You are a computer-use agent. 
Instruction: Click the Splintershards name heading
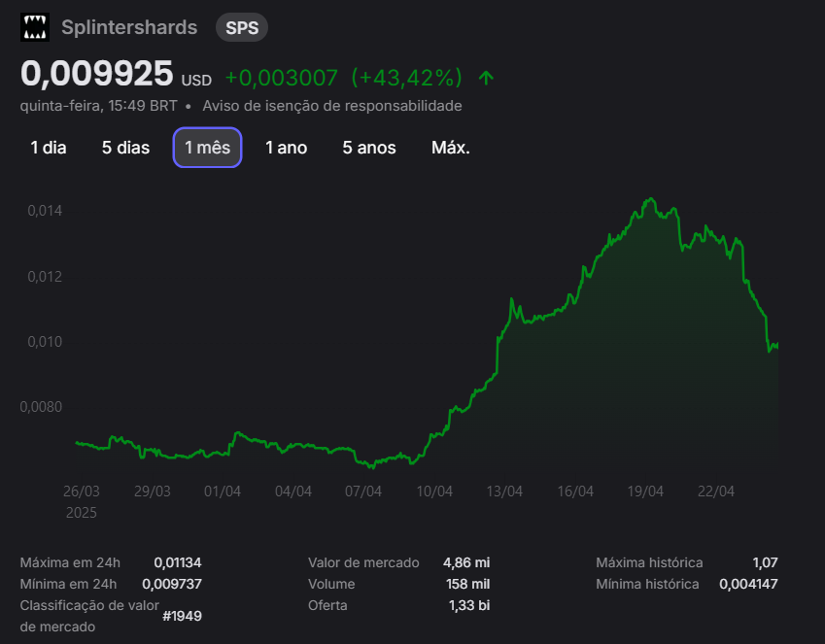click(129, 27)
